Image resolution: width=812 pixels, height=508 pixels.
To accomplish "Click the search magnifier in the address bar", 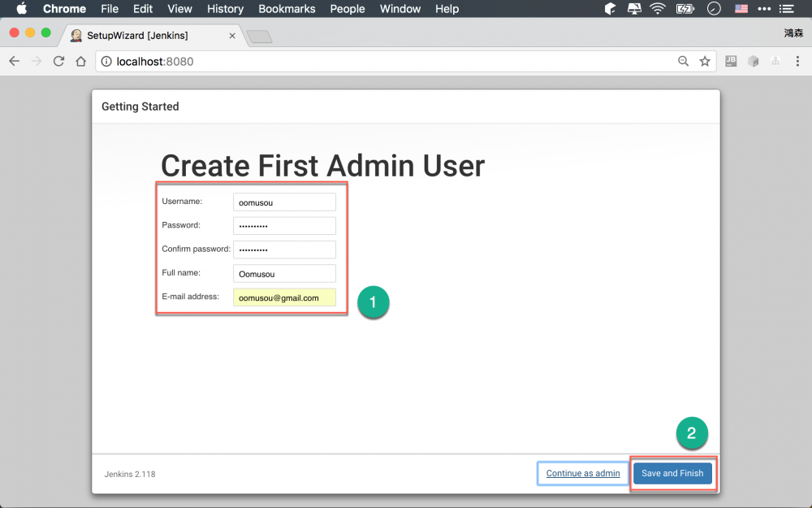I will (x=683, y=61).
